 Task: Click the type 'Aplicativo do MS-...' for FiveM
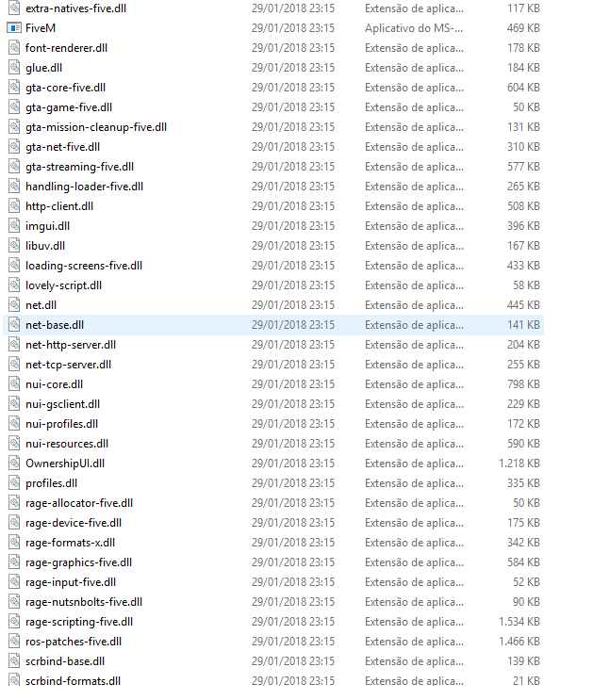point(414,28)
